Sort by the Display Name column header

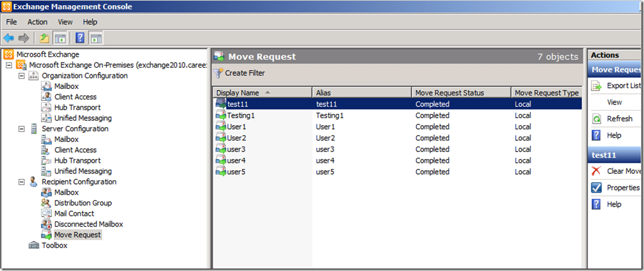click(262, 93)
